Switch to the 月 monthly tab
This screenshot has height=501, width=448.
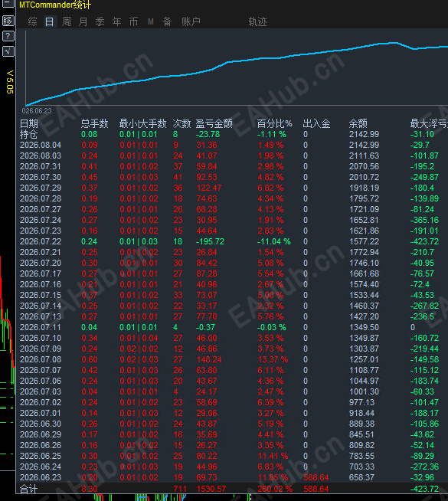point(83,21)
